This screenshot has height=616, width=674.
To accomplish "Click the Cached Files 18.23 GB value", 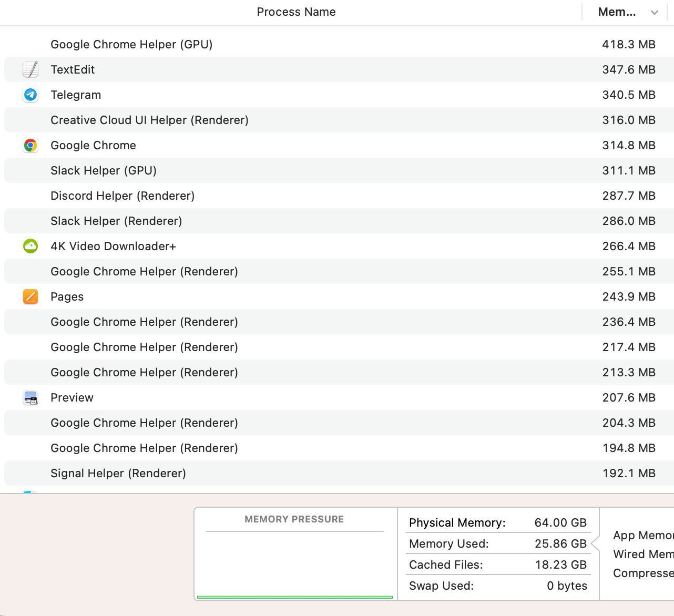I will click(x=560, y=564).
